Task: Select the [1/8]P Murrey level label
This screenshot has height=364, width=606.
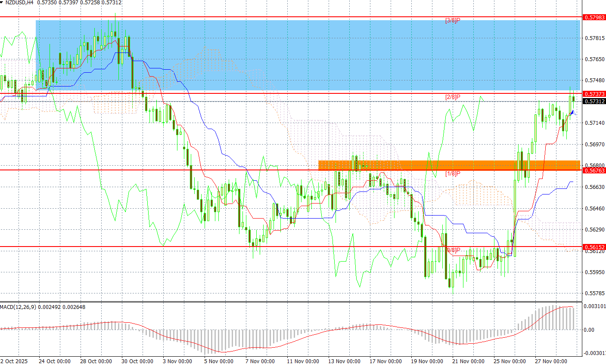Action: (x=453, y=174)
